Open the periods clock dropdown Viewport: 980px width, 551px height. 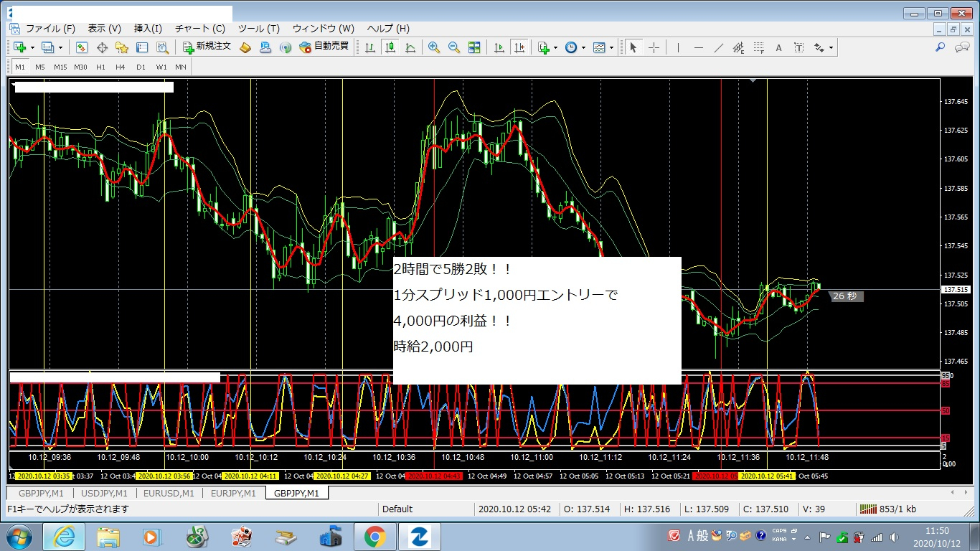tap(583, 47)
